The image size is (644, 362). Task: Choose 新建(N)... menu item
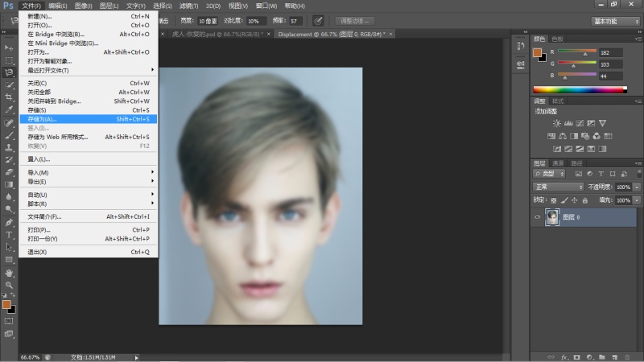(x=89, y=16)
